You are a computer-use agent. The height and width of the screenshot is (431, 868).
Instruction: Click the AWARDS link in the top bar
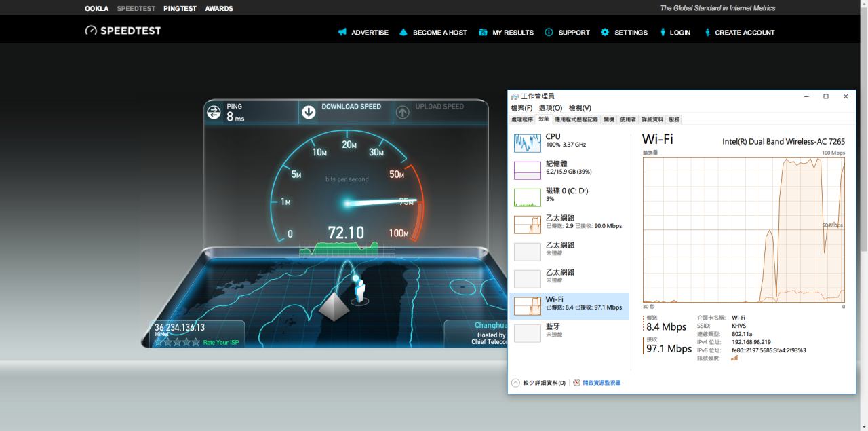click(219, 9)
